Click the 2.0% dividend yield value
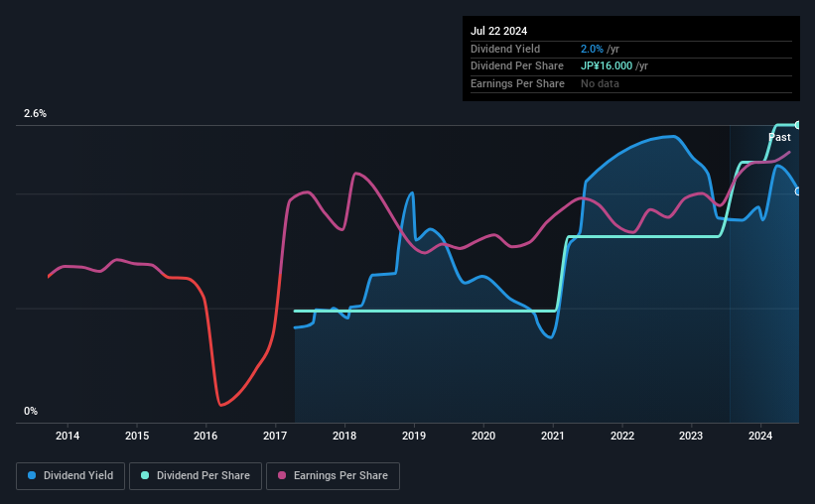Viewport: 815px width, 504px height. pos(592,49)
